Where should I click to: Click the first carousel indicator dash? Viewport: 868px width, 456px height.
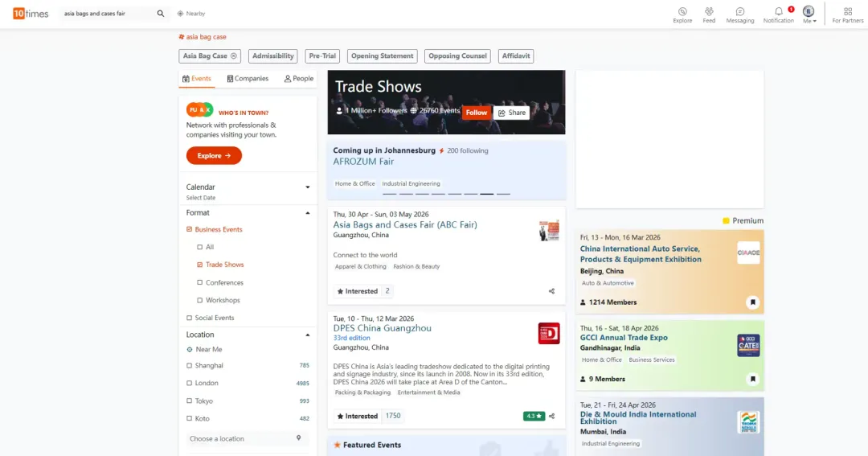[389, 194]
